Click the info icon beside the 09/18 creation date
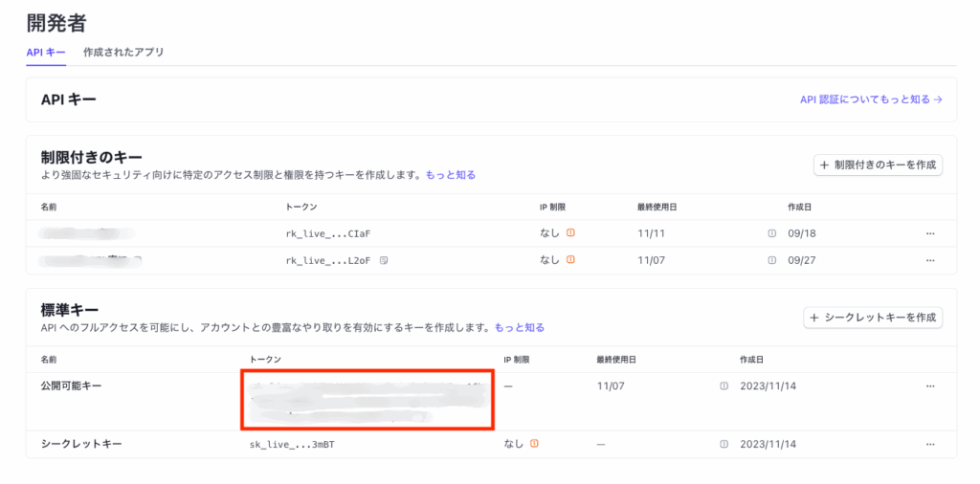 point(771,233)
